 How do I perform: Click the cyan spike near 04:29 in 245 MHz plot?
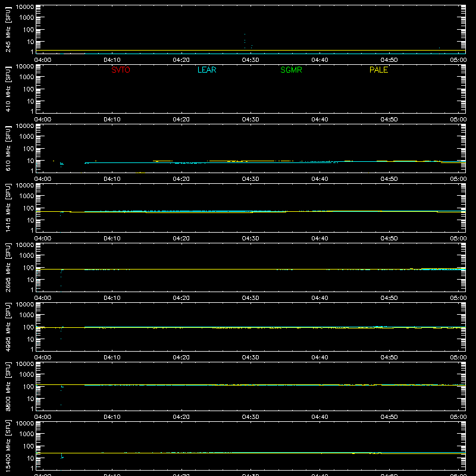tap(245, 40)
